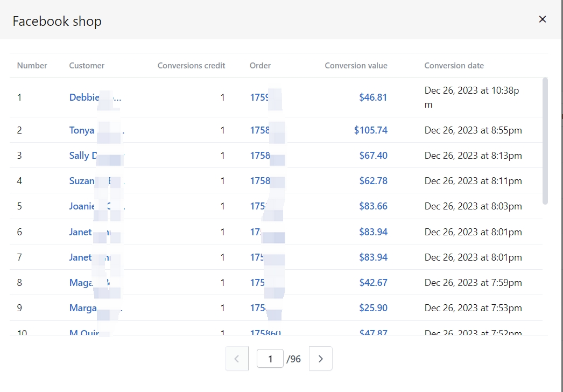
Task: Open customer Joanie link
Action: pos(96,206)
